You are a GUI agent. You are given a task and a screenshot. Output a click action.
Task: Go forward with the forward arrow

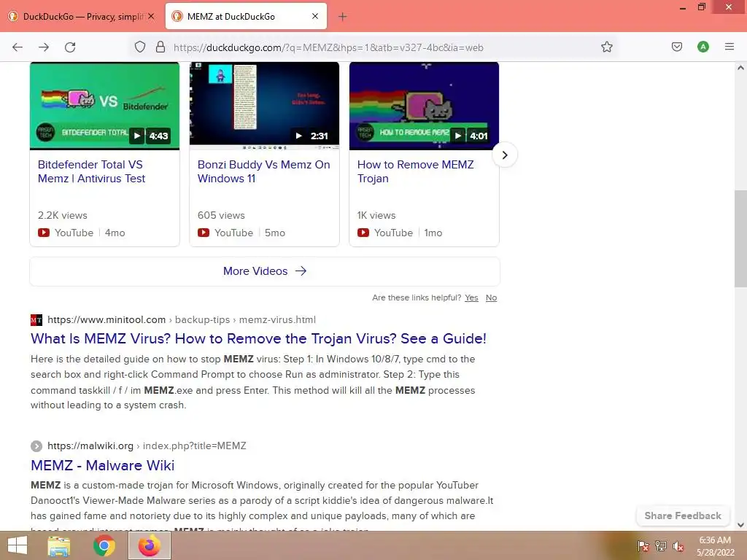[x=44, y=47]
